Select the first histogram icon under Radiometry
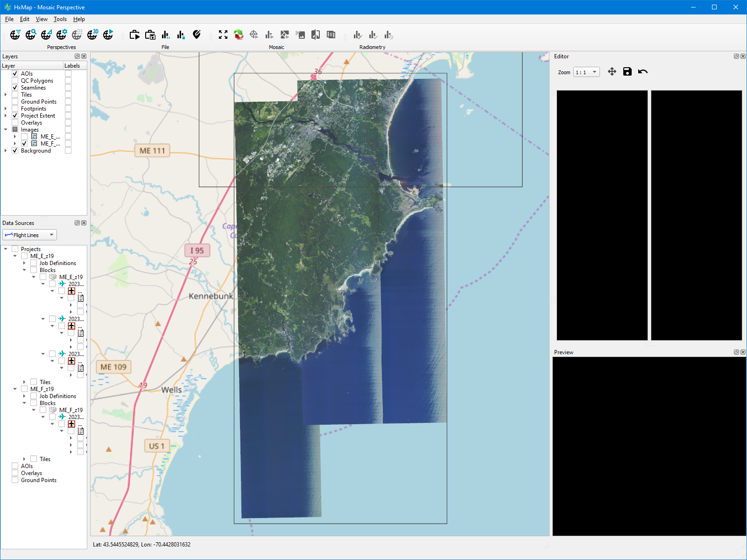Screen dimensions: 747x560 tap(357, 35)
